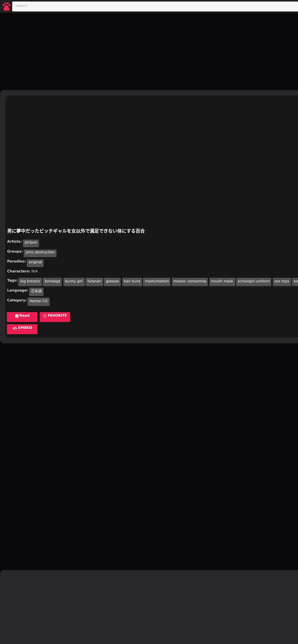Click the Characters: N/A text
This screenshot has height=644, width=298.
[22, 271]
